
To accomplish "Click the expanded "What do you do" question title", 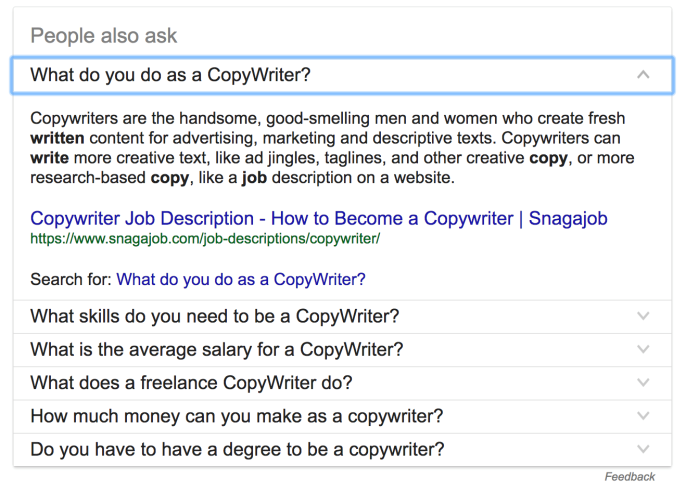I will pyautogui.click(x=171, y=75).
